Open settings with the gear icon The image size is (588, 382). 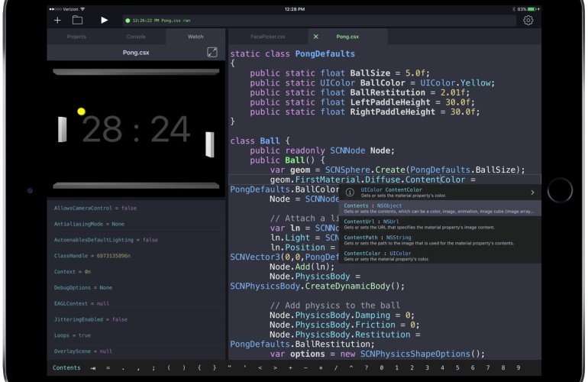pyautogui.click(x=528, y=20)
